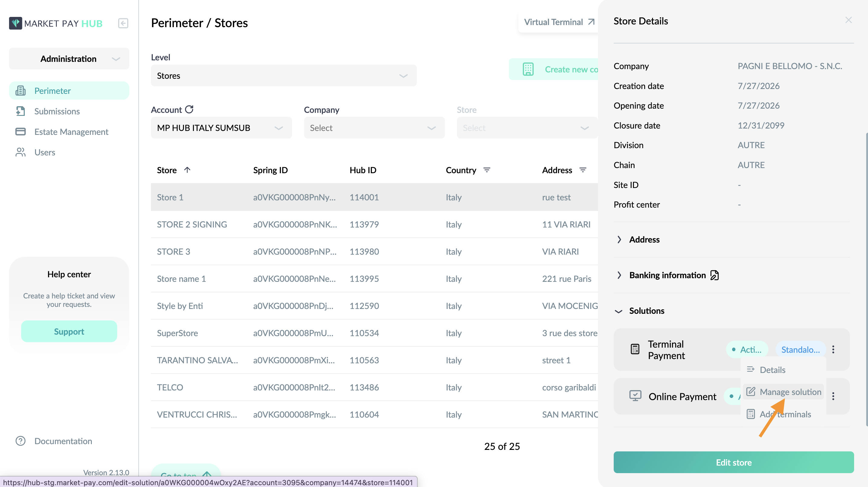Click the Create new company building icon
Screen dimensions: 868x487
(x=528, y=69)
